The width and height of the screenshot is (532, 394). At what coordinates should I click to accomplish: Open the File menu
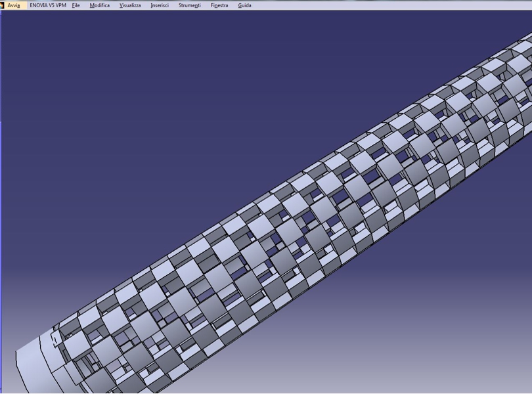pos(76,5)
